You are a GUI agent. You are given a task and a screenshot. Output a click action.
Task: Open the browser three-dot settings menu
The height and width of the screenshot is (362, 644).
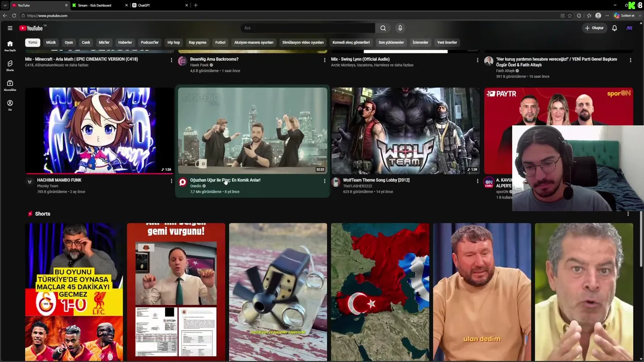pos(607,16)
